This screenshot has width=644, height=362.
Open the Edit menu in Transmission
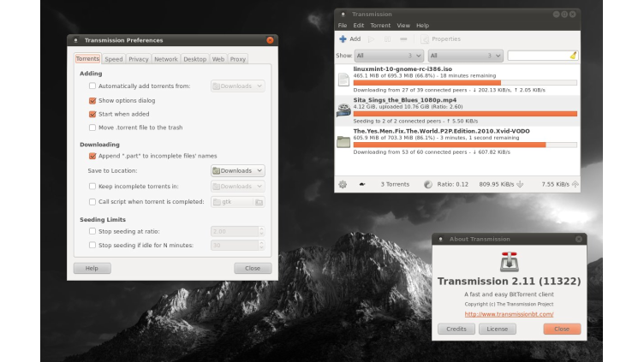(x=359, y=26)
